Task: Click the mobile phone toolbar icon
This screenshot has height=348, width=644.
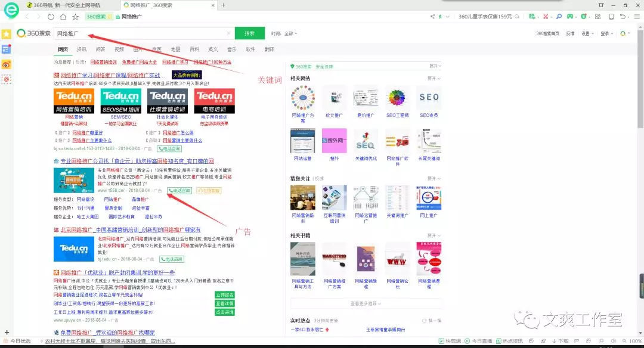Action: click(x=611, y=17)
